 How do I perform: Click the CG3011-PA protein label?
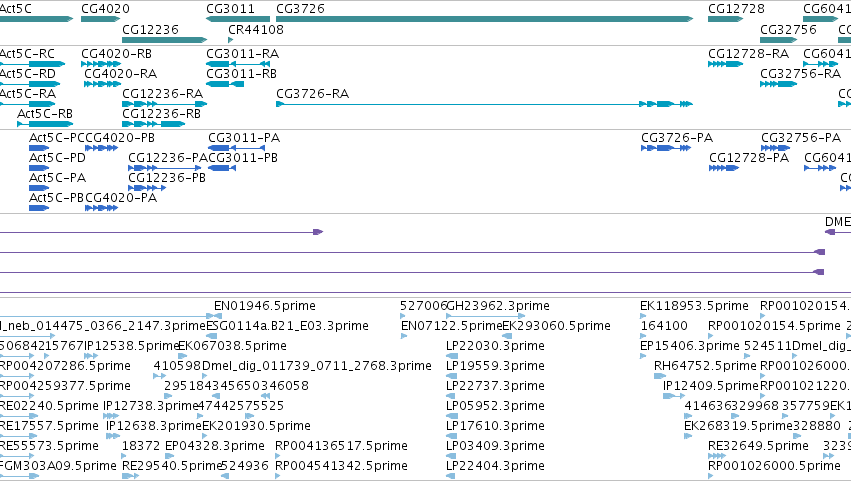click(x=244, y=138)
